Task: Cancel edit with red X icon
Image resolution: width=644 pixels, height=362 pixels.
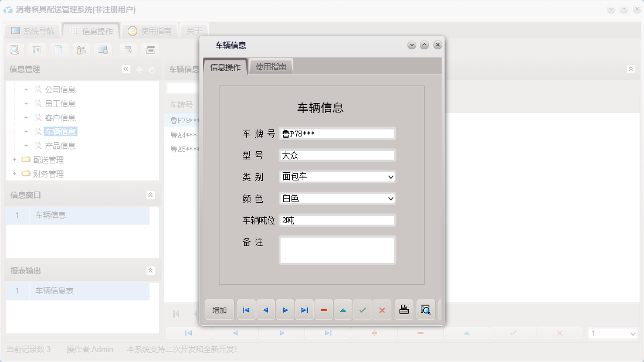Action: click(382, 310)
